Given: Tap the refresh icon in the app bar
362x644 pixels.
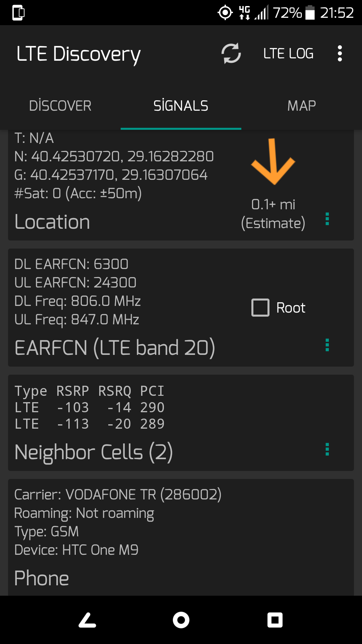Looking at the screenshot, I should coord(231,53).
